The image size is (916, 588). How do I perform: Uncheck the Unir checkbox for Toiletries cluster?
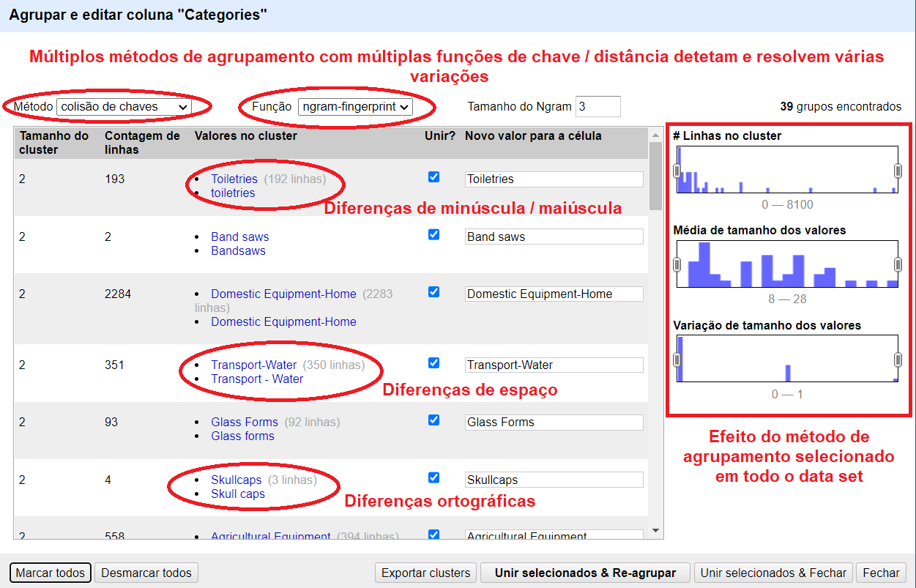pyautogui.click(x=435, y=176)
